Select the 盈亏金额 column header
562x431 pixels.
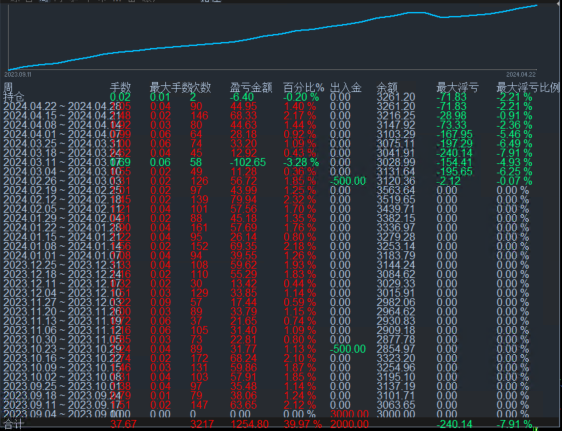(251, 87)
